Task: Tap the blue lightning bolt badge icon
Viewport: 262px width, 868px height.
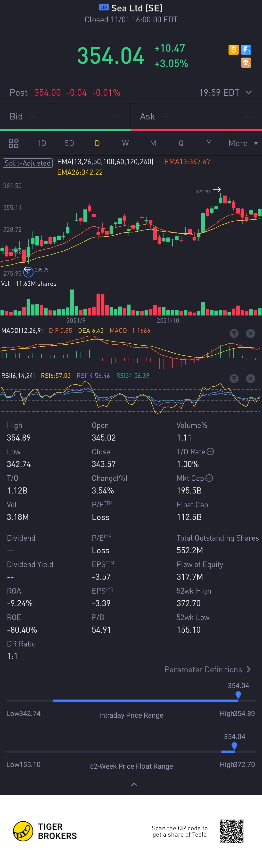Action: tap(246, 50)
